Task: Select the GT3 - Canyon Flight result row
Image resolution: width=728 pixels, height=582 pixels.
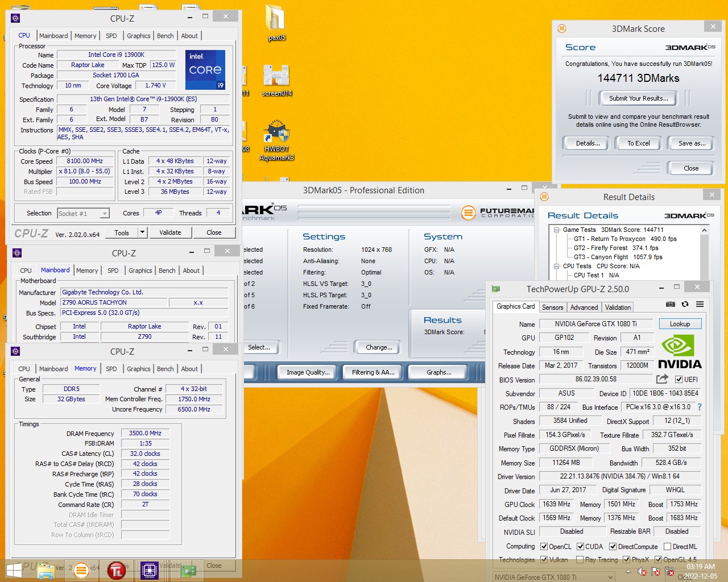Action: click(618, 257)
